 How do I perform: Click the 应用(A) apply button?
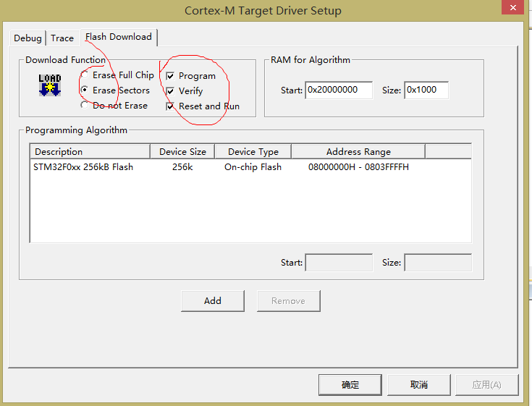(487, 384)
